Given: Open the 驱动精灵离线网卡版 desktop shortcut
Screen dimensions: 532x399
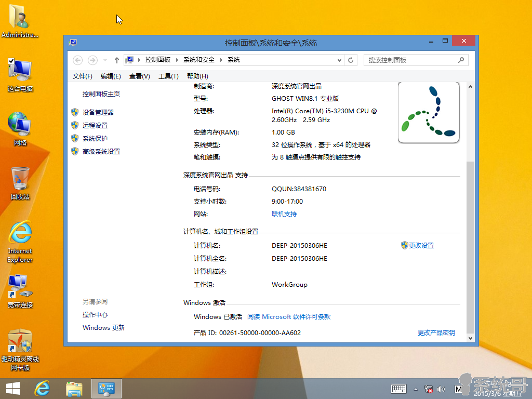Looking at the screenshot, I should coord(20,350).
